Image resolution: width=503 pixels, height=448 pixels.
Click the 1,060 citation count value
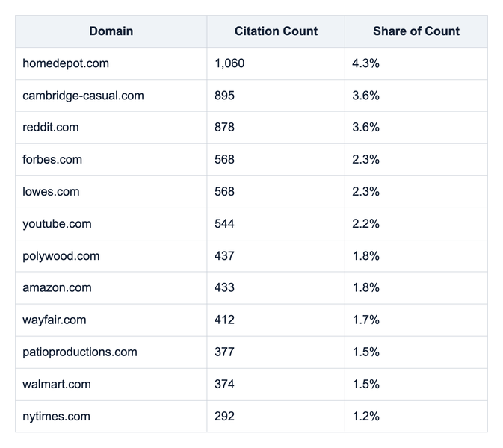(x=229, y=63)
